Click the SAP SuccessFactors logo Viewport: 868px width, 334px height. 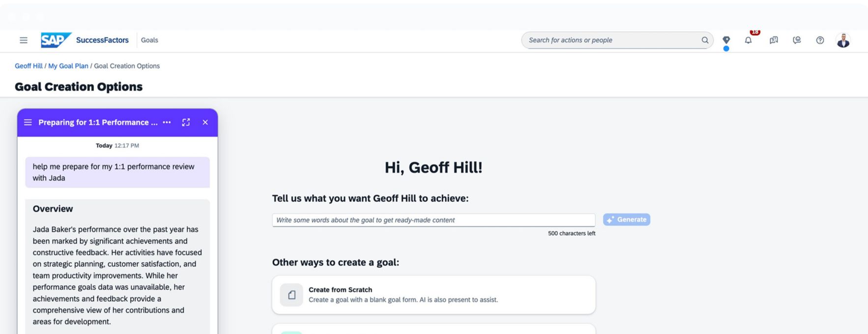(x=85, y=40)
